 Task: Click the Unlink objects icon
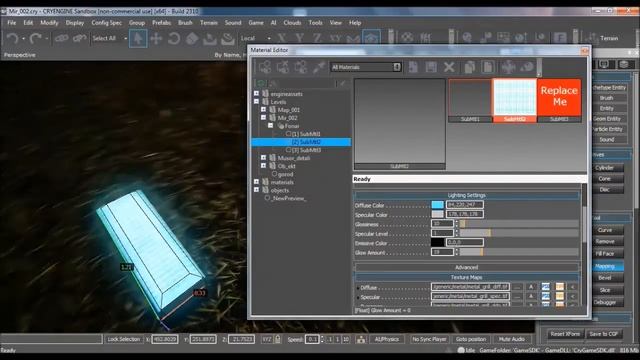click(80, 38)
